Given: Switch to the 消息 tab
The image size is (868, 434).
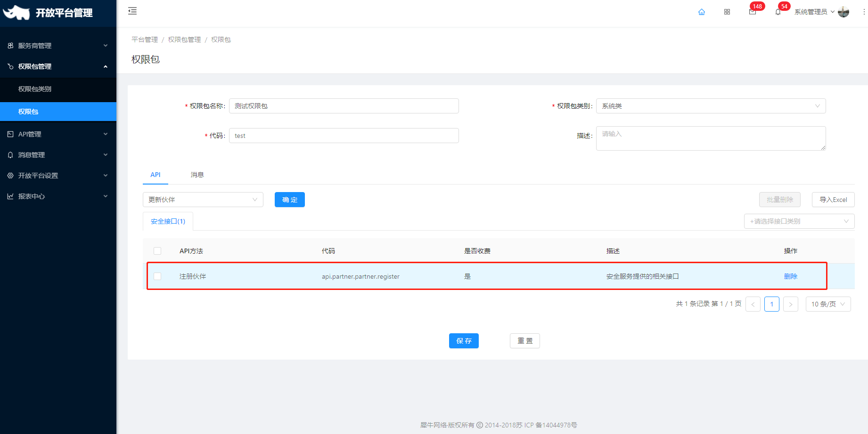Looking at the screenshot, I should tap(197, 175).
